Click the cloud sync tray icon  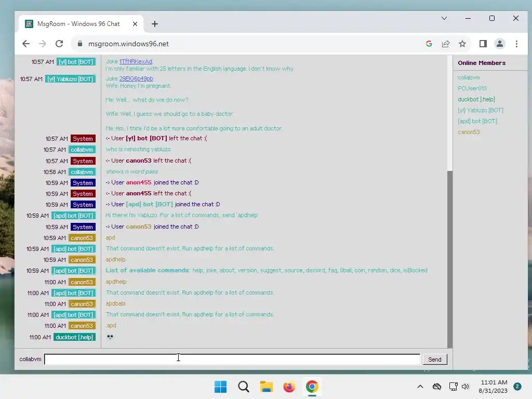(436, 387)
